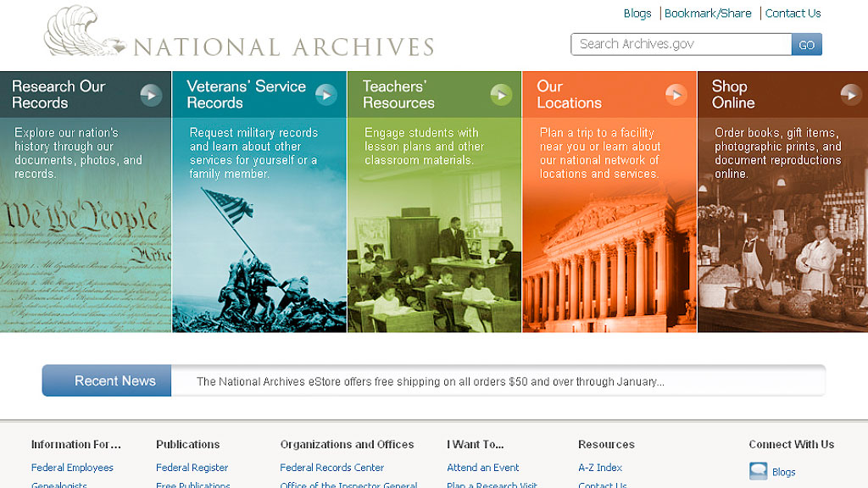Open the Blogs link at the top

click(637, 13)
